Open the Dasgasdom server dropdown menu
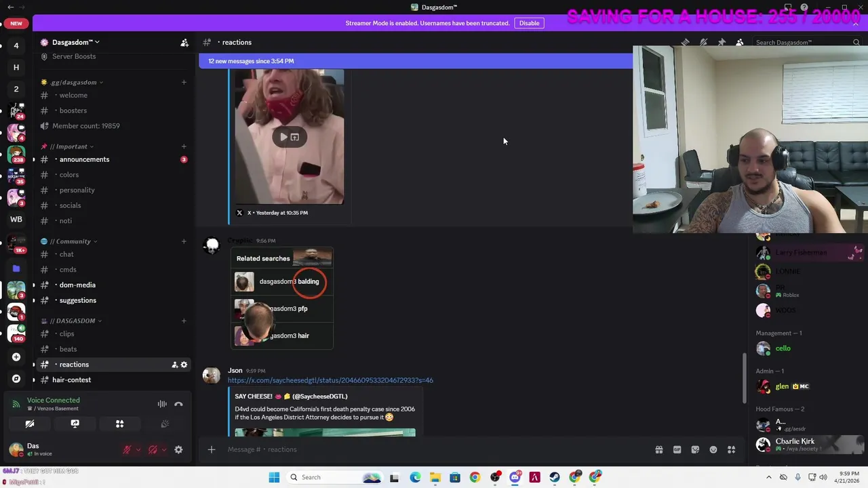This screenshot has width=868, height=488. coord(76,42)
